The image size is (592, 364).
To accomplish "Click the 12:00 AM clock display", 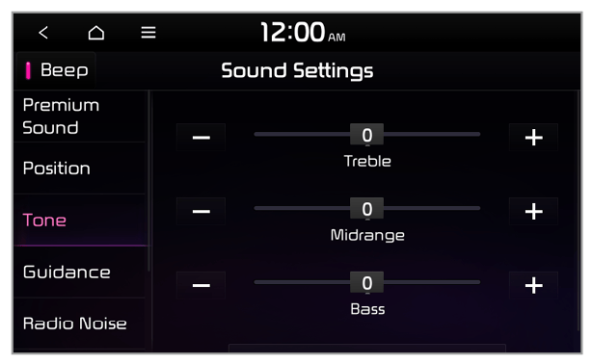I will (303, 33).
